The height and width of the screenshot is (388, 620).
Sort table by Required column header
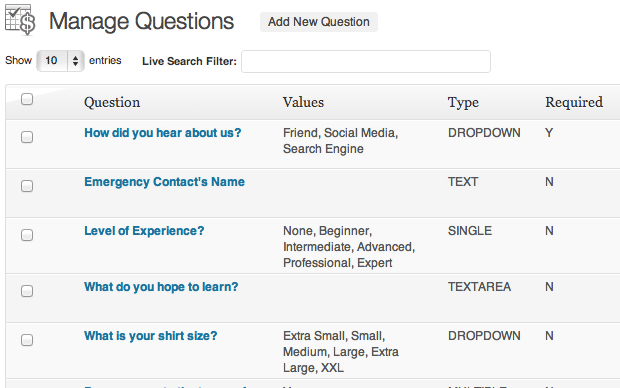pos(574,102)
